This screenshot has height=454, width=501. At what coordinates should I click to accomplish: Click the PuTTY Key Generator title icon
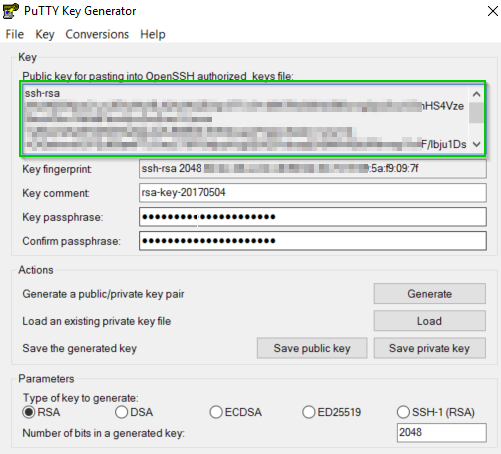pos(11,11)
